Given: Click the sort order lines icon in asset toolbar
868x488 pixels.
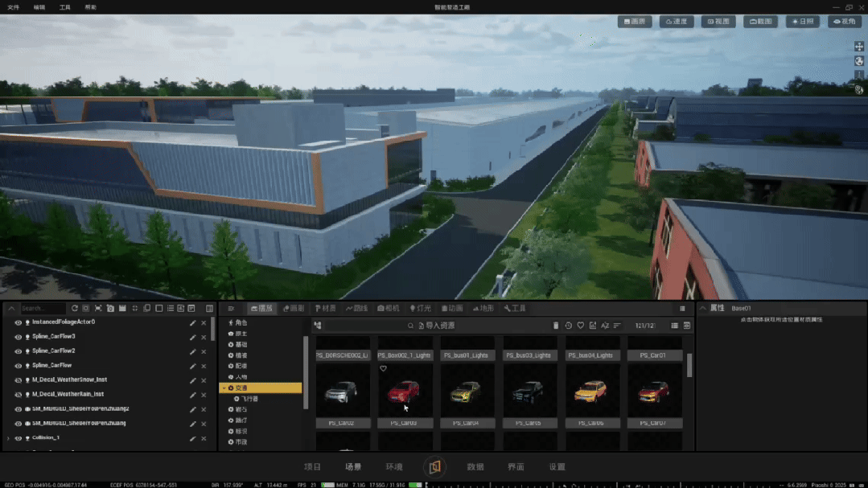Looking at the screenshot, I should (x=617, y=326).
